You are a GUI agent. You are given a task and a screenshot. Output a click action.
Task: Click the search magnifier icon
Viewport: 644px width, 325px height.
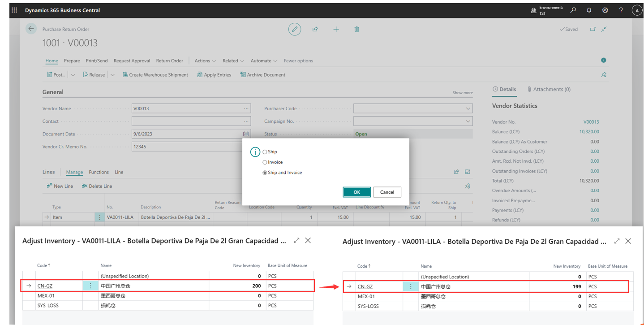click(573, 10)
